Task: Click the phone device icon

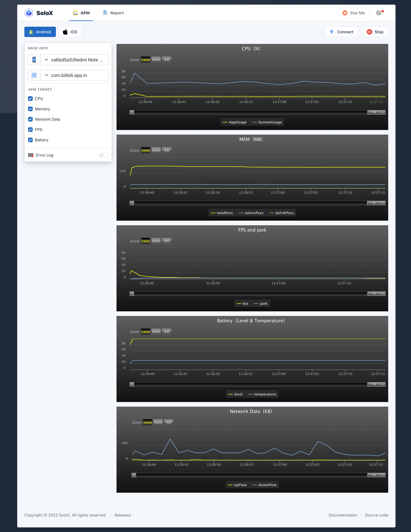Action: (x=34, y=60)
